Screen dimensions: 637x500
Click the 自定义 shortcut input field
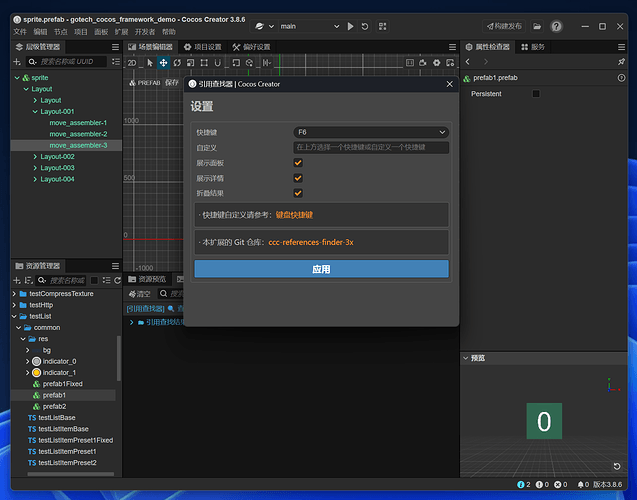point(371,147)
